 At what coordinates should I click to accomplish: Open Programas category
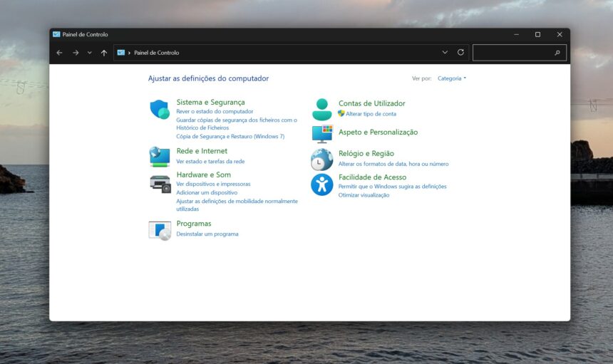click(193, 224)
